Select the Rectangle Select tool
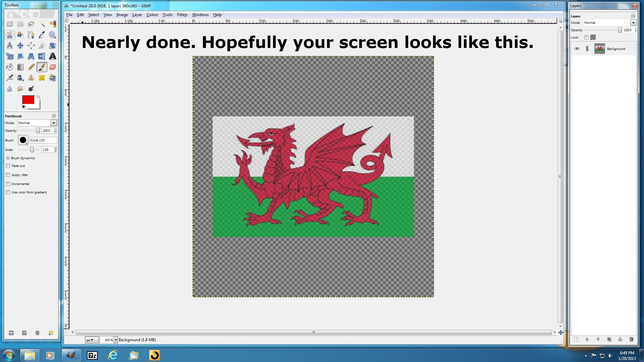 click(10, 24)
